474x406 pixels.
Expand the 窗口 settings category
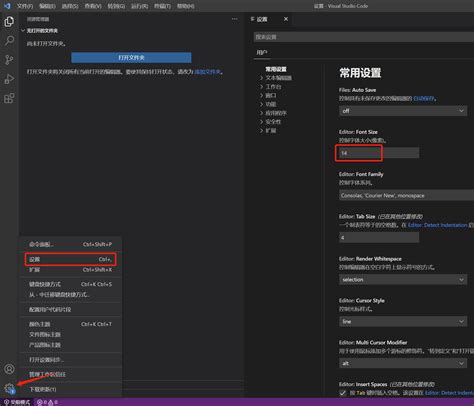(x=268, y=95)
